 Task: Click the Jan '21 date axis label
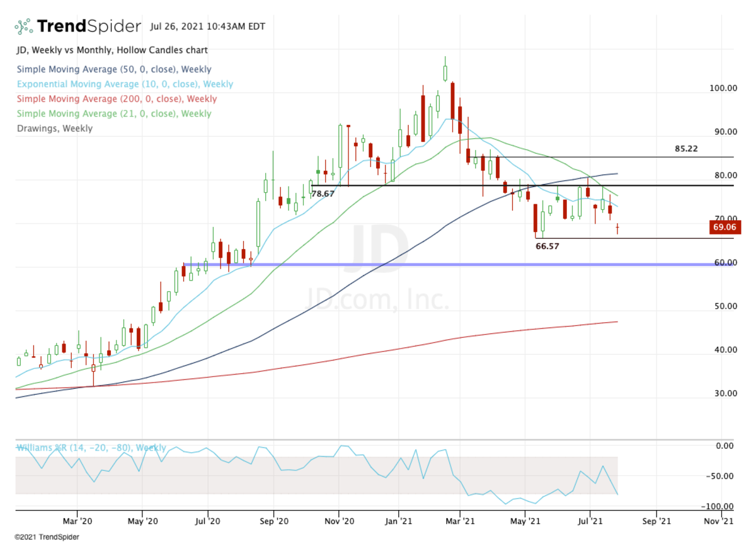[398, 521]
